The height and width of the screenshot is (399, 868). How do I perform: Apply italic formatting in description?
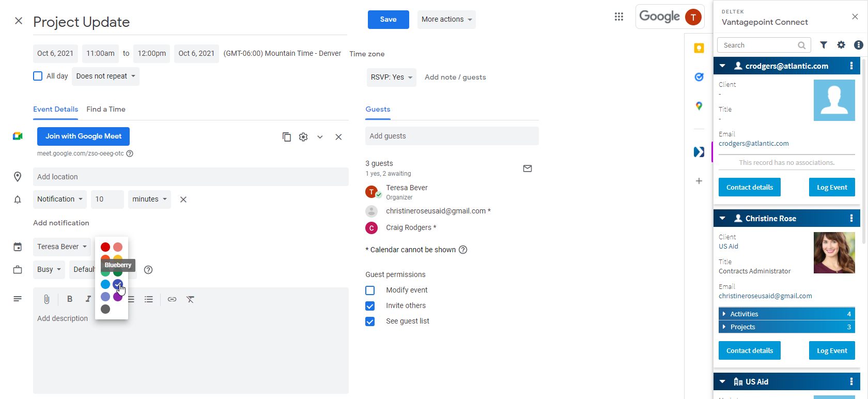click(x=88, y=299)
